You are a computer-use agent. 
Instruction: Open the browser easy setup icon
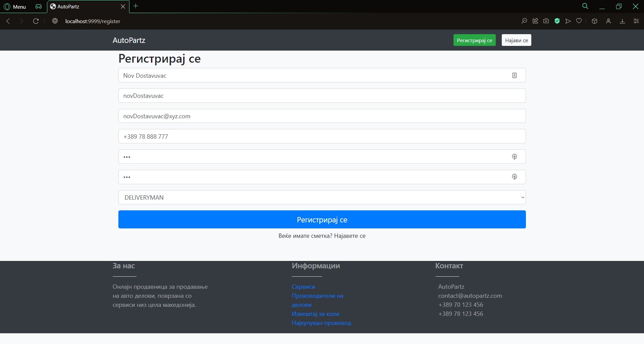tap(636, 21)
